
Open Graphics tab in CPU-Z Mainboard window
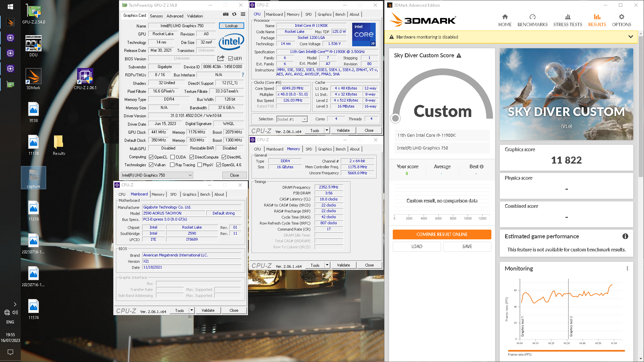190,194
